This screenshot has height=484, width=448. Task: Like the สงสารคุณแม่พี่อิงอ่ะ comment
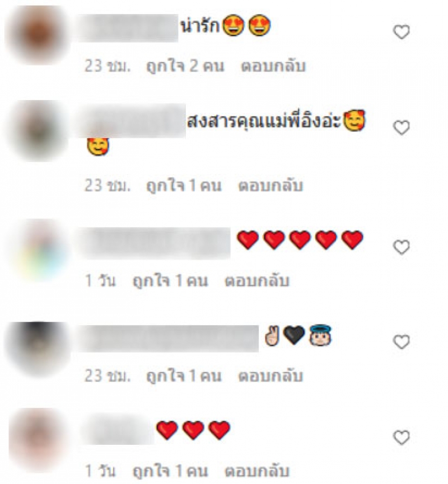point(402,127)
